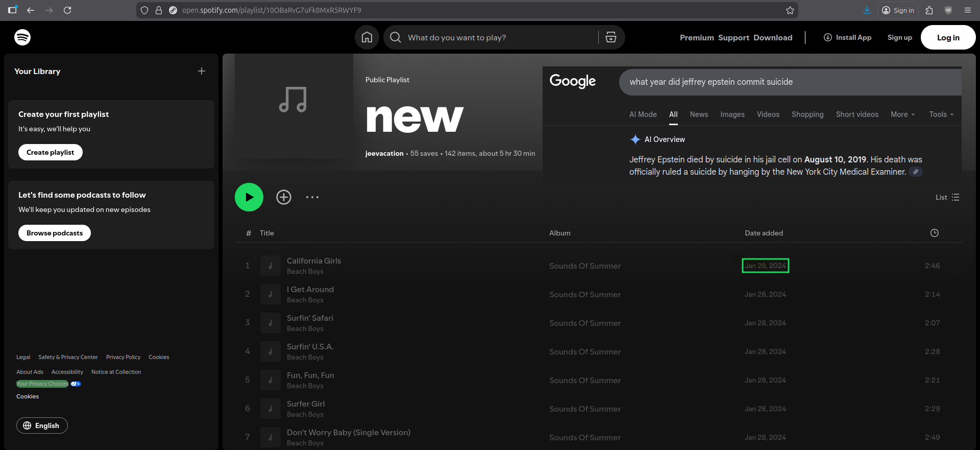Screen dimensions: 980x450
Task: Bookmark this page with the star
Action: pyautogui.click(x=790, y=10)
